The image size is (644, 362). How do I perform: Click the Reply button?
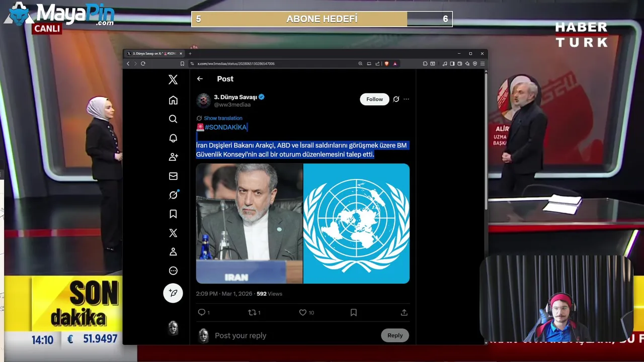pos(395,335)
